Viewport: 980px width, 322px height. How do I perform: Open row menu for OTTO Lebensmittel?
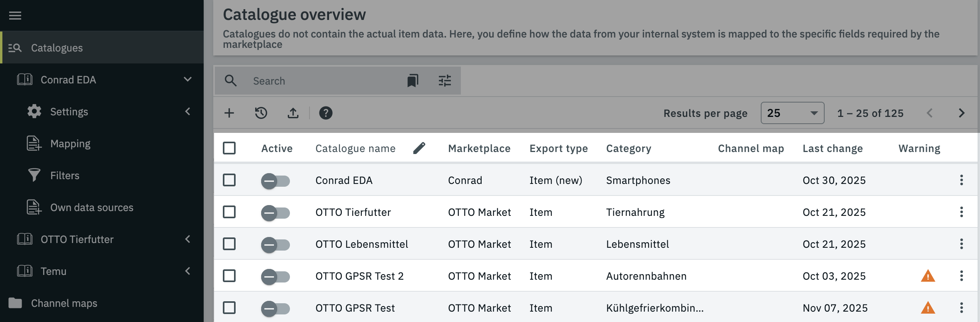click(962, 244)
